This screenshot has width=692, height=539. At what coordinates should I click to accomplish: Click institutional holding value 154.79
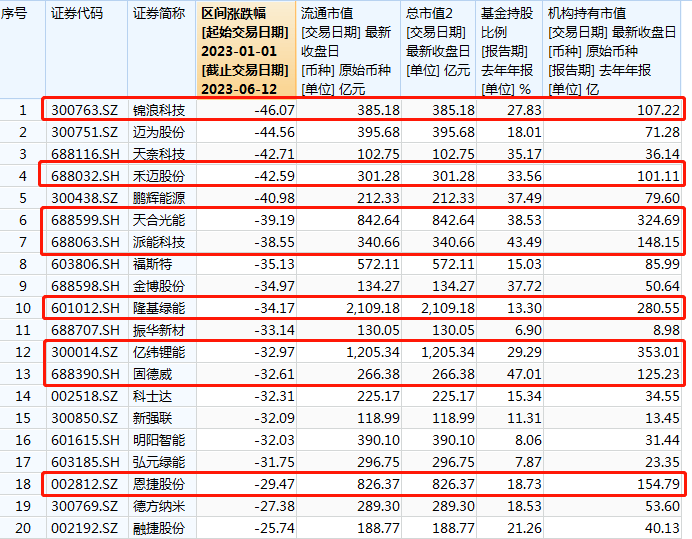(658, 484)
